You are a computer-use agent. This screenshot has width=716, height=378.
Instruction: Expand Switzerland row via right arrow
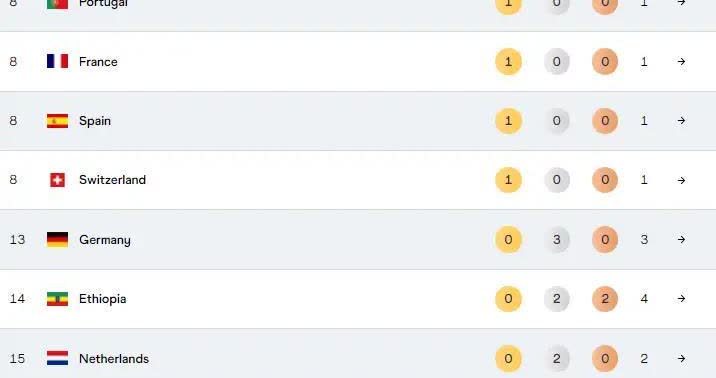[x=681, y=180]
